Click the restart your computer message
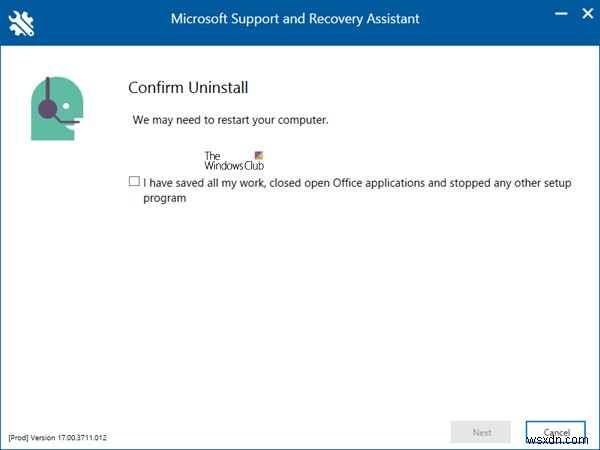 click(x=230, y=120)
